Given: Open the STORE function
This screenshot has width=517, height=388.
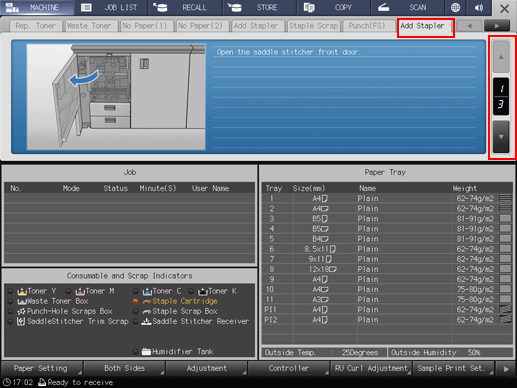Looking at the screenshot, I should tap(259, 7).
